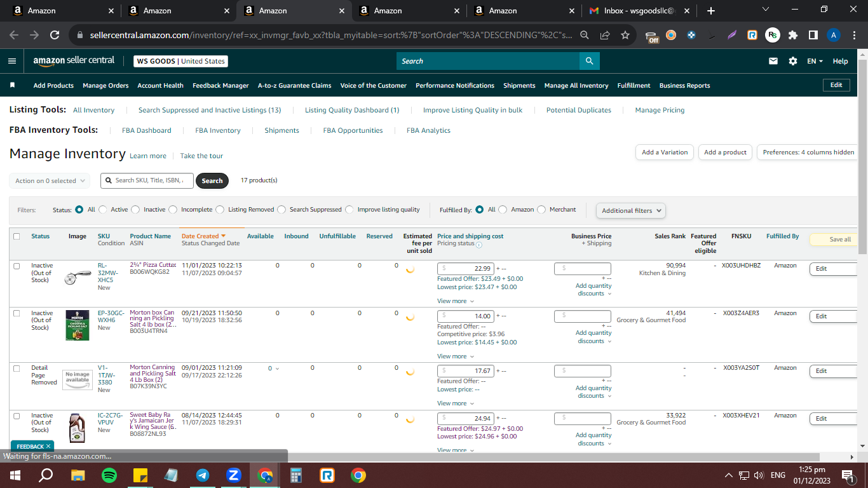The image size is (868, 488).
Task: Open Telegram from the taskbar
Action: (203, 475)
